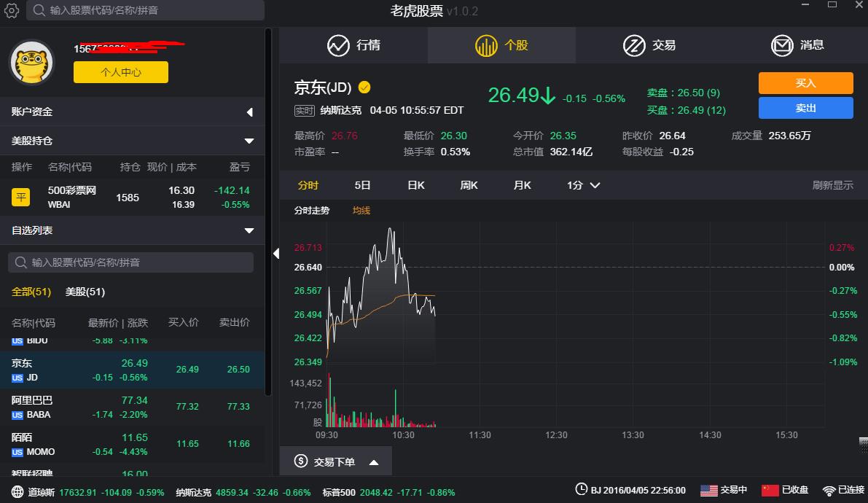
Task: Select the 全部(51) watchlist filter
Action: pos(31,292)
